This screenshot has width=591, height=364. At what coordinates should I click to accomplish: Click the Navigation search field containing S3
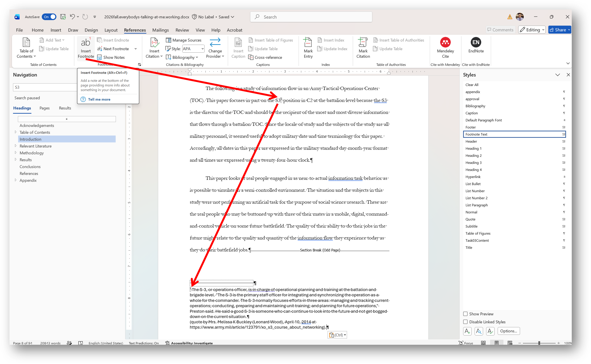tap(45, 87)
